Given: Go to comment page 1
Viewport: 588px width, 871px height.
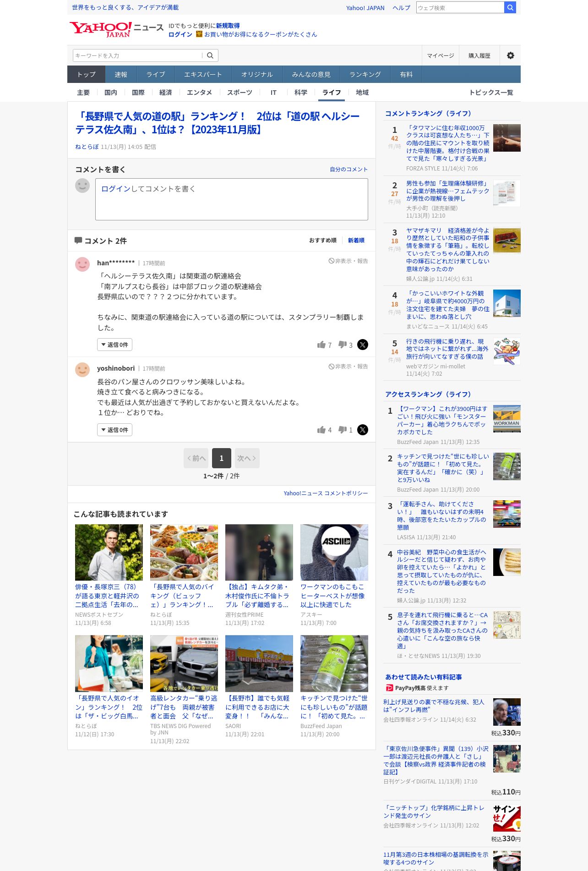Looking at the screenshot, I should pyautogui.click(x=222, y=458).
